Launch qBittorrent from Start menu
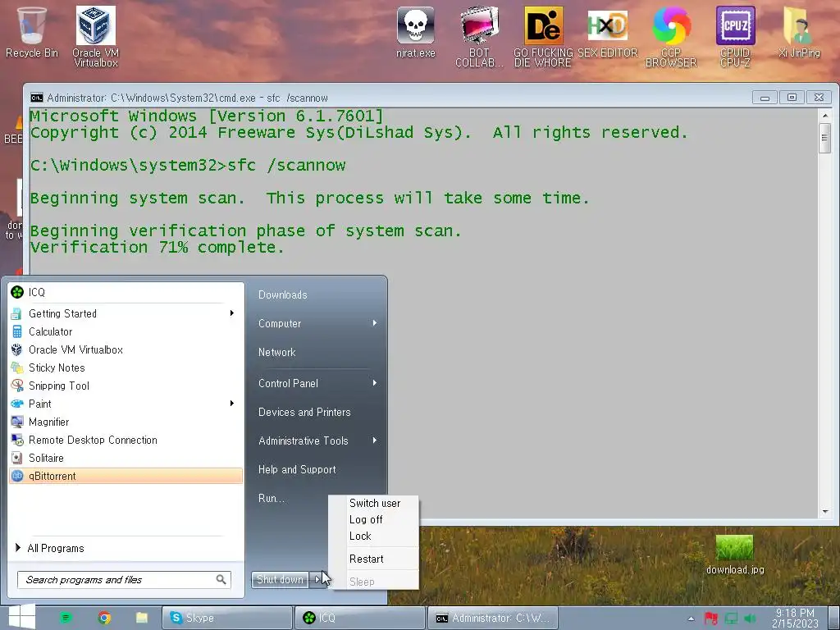The image size is (840, 630). click(126, 476)
